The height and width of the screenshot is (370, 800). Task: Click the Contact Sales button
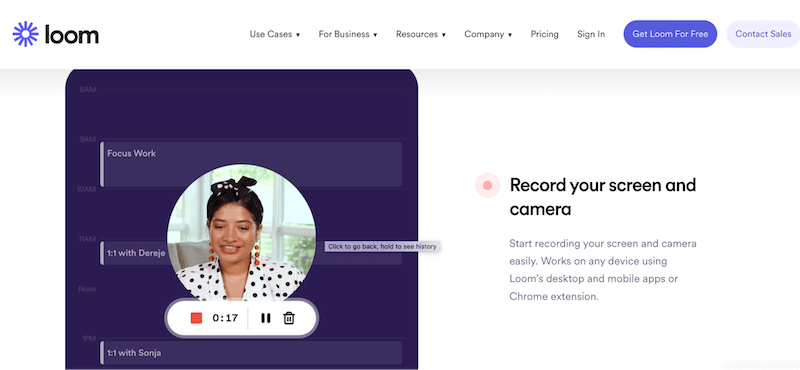point(763,34)
